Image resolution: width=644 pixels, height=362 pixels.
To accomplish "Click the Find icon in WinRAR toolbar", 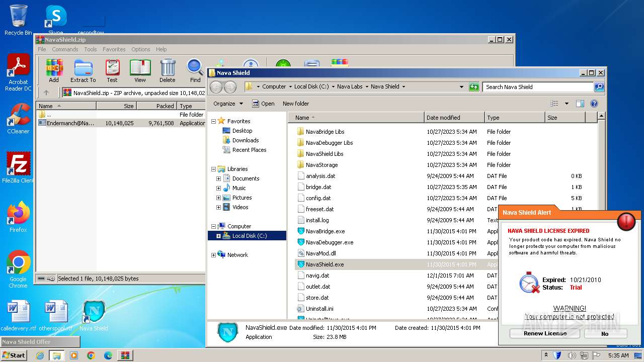I will (x=195, y=71).
